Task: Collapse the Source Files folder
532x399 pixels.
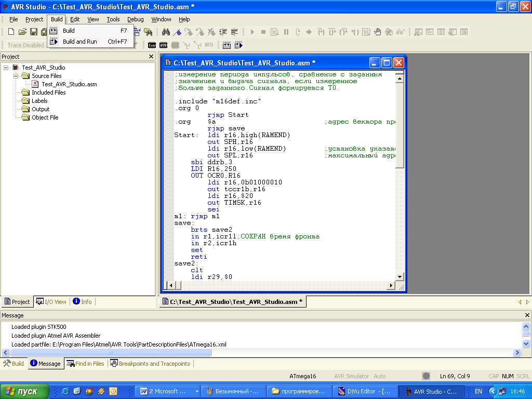Action: pos(16,76)
